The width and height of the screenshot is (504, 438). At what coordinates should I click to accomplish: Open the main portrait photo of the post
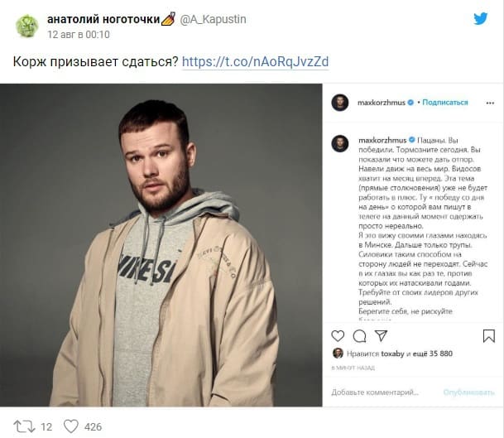161,245
